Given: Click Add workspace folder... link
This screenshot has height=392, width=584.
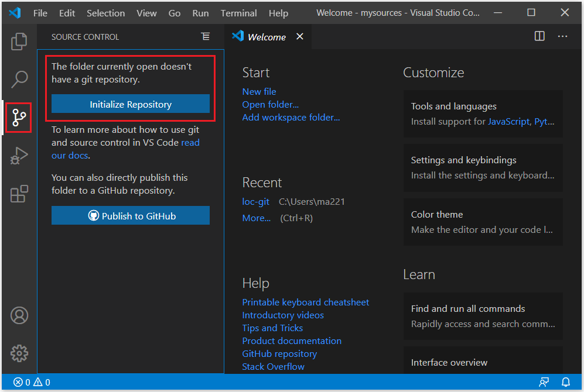Looking at the screenshot, I should click(x=291, y=118).
